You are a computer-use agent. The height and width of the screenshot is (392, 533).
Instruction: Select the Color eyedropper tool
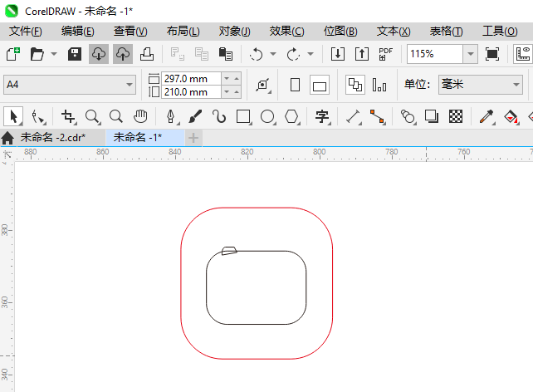tap(487, 116)
